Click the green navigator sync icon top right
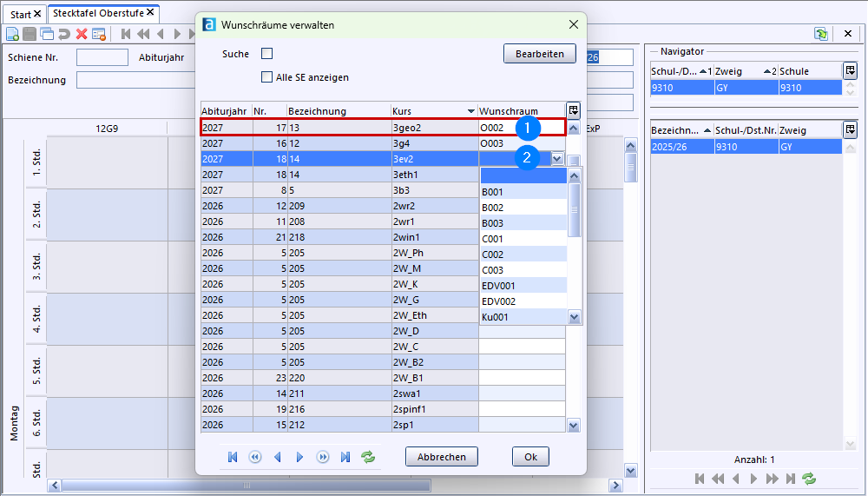Image resolution: width=868 pixels, height=496 pixels. click(820, 33)
